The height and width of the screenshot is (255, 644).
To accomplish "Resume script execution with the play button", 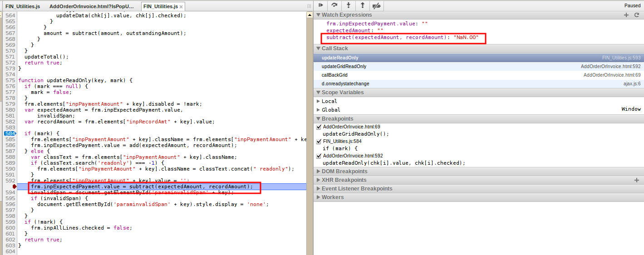I will pyautogui.click(x=321, y=5).
